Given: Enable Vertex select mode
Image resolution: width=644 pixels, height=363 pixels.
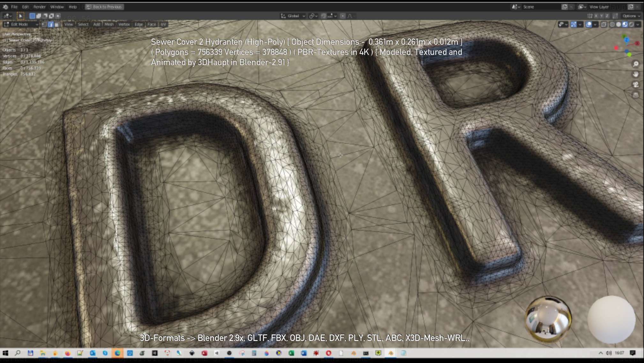Looking at the screenshot, I should 44,24.
